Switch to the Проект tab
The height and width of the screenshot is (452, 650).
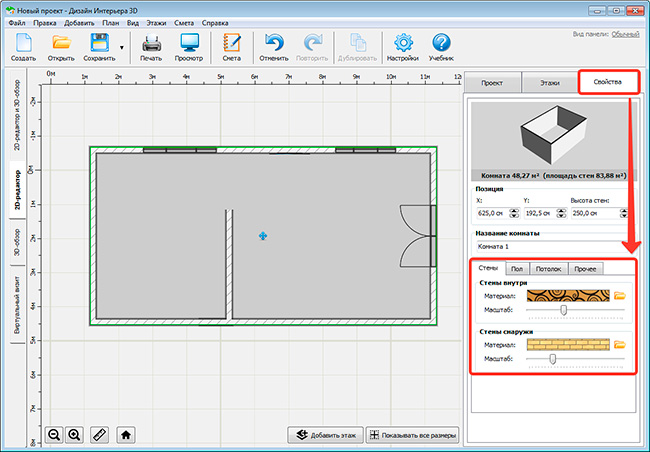[492, 83]
